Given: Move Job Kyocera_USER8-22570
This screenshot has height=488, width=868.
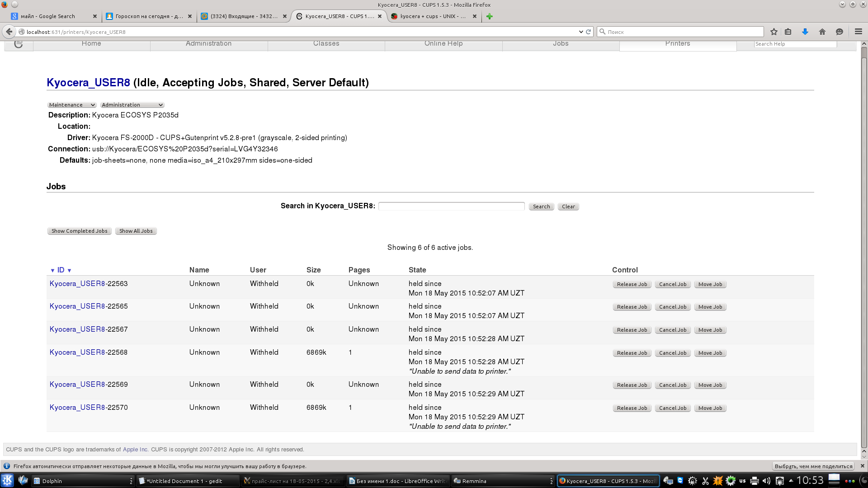Looking at the screenshot, I should (x=710, y=408).
